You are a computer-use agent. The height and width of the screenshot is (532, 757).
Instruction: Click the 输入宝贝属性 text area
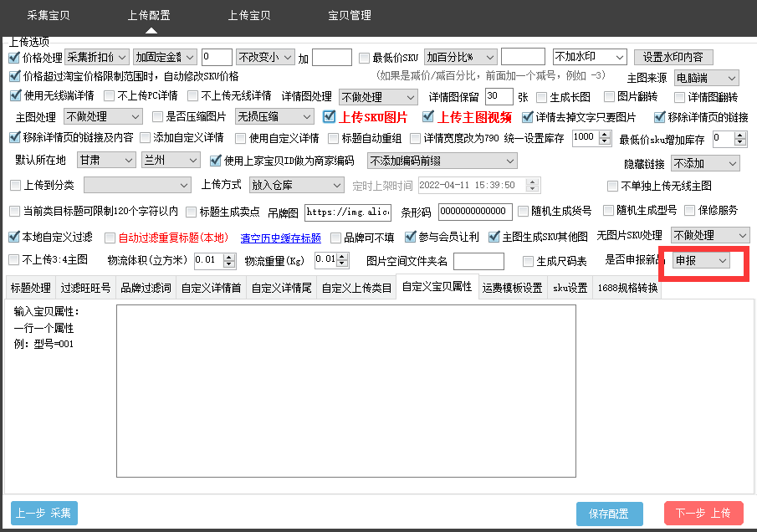pos(346,391)
